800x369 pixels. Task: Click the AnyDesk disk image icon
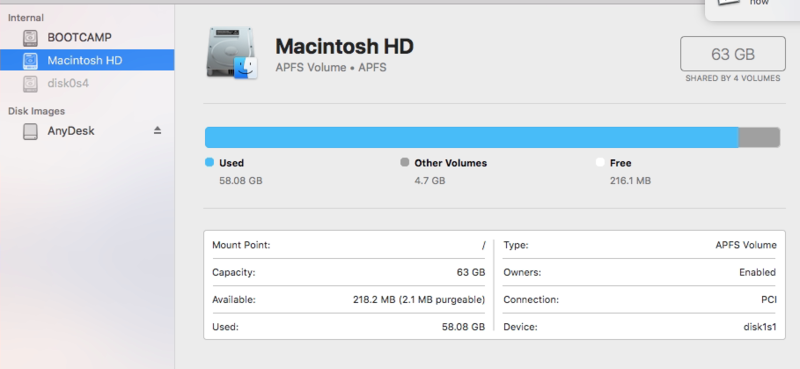point(31,131)
